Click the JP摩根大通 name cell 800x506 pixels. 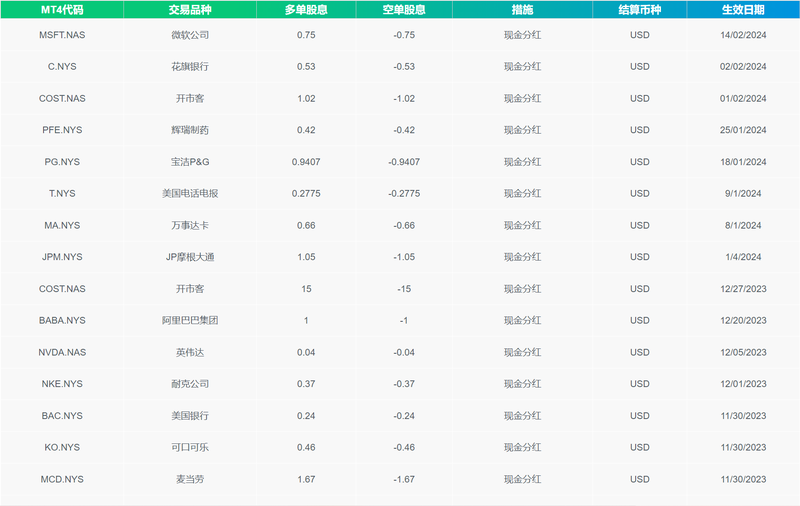click(x=190, y=257)
